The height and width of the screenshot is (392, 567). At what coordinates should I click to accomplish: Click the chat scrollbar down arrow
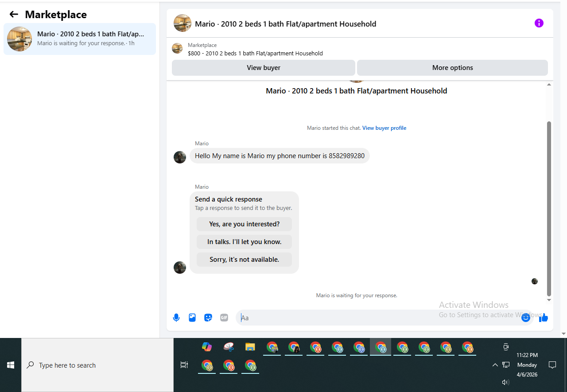click(x=549, y=300)
